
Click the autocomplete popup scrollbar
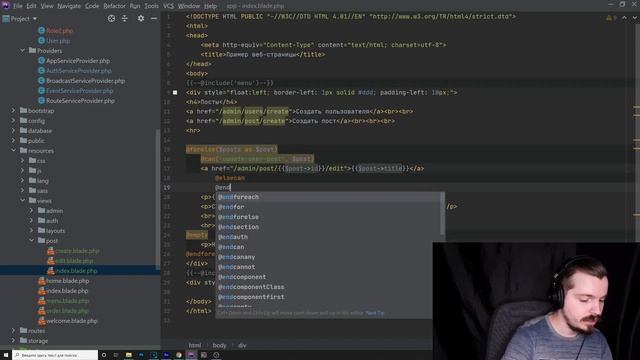tap(442, 212)
